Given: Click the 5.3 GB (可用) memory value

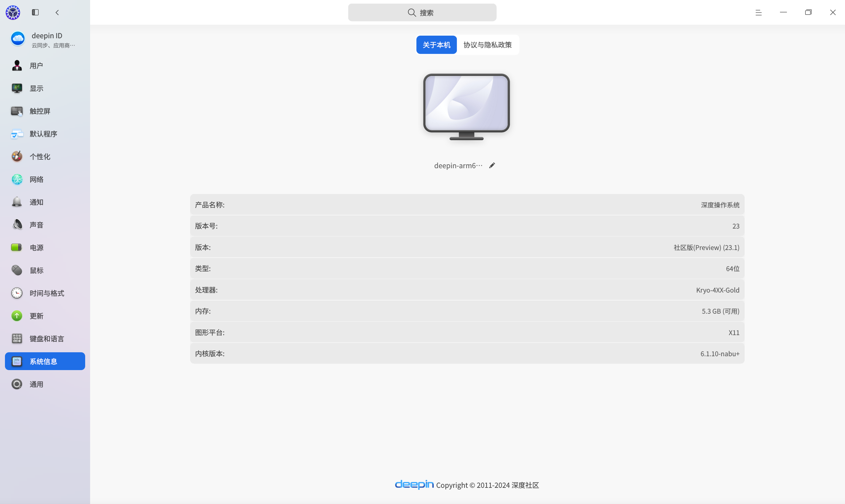Looking at the screenshot, I should 720,311.
